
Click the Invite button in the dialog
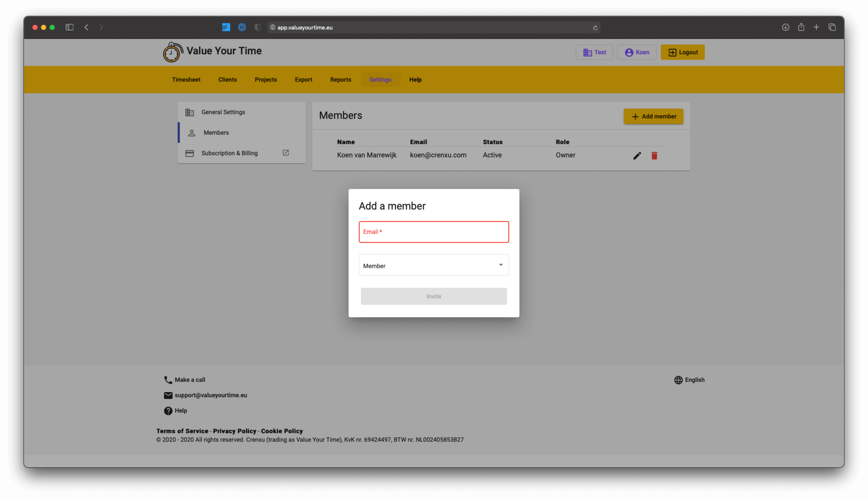pos(433,296)
